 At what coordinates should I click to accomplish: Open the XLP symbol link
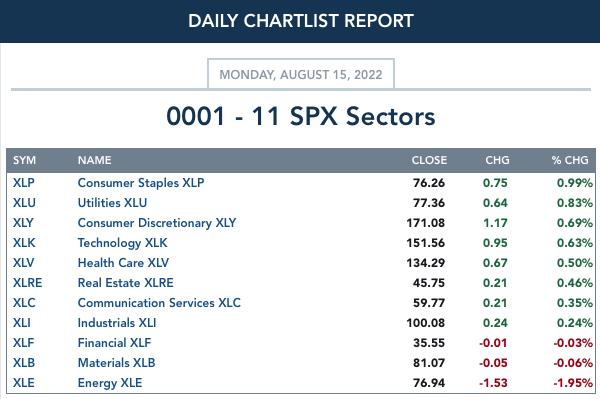pos(24,183)
